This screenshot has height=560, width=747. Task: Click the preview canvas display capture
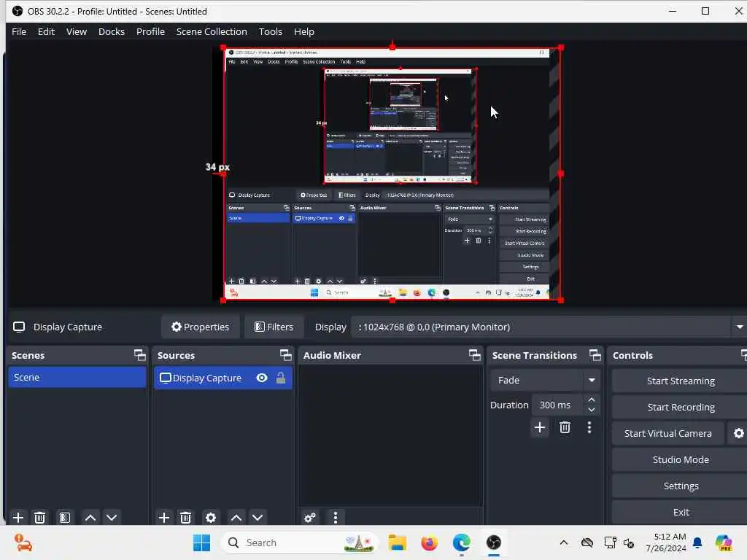point(392,174)
